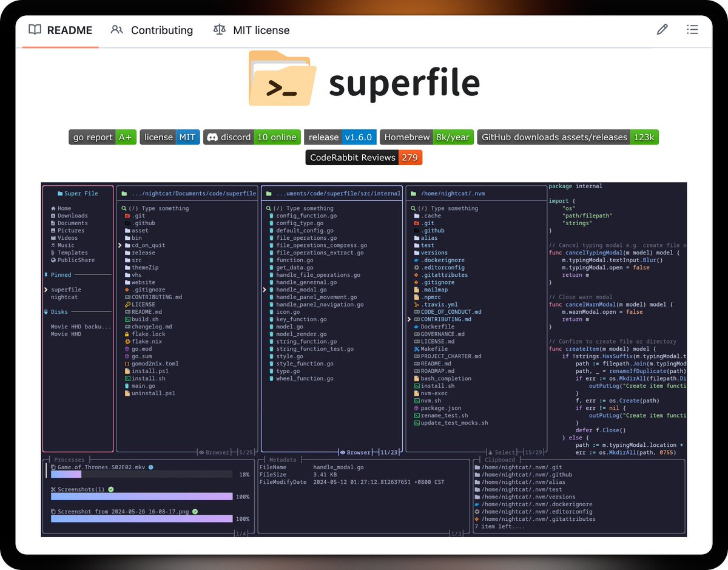728x570 pixels.
Task: Open the CodeRabbit Reviews 279 badge
Action: click(364, 157)
